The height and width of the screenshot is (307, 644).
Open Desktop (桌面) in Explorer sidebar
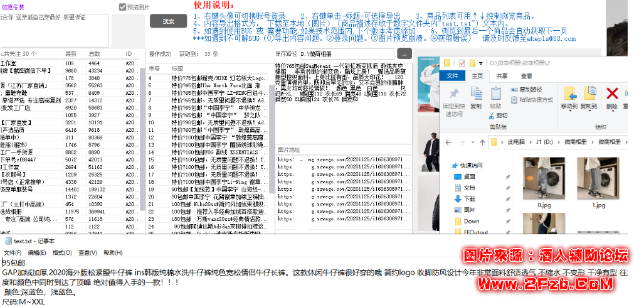(464, 176)
